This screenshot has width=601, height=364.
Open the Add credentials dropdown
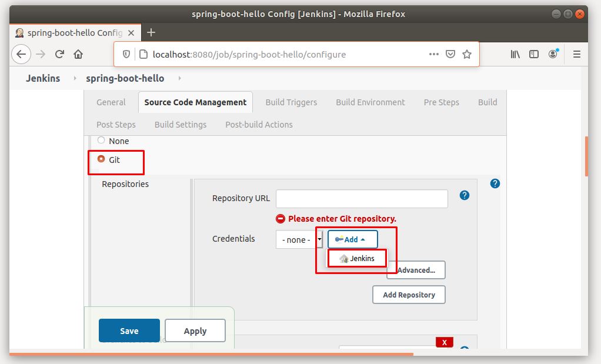pos(352,239)
